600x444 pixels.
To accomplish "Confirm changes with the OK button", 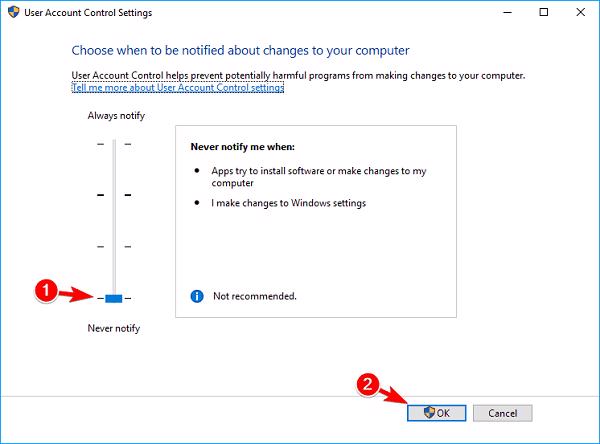I will point(437,412).
